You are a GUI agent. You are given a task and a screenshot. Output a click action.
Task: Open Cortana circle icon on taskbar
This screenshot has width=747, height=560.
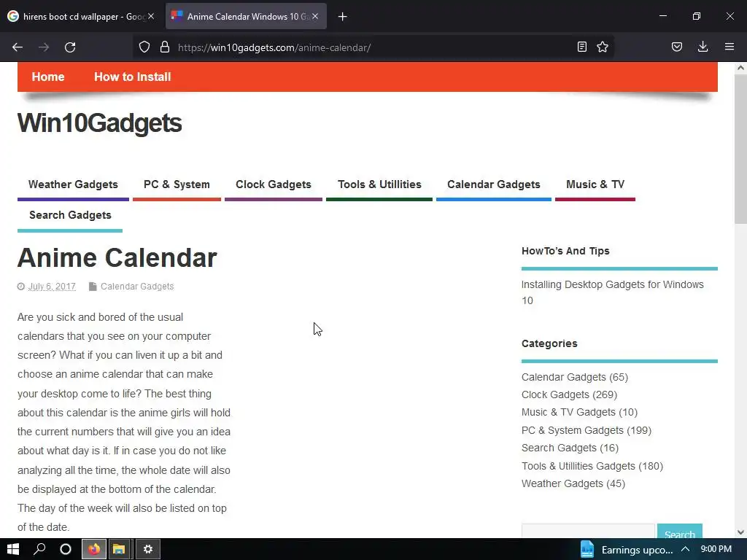(66, 550)
